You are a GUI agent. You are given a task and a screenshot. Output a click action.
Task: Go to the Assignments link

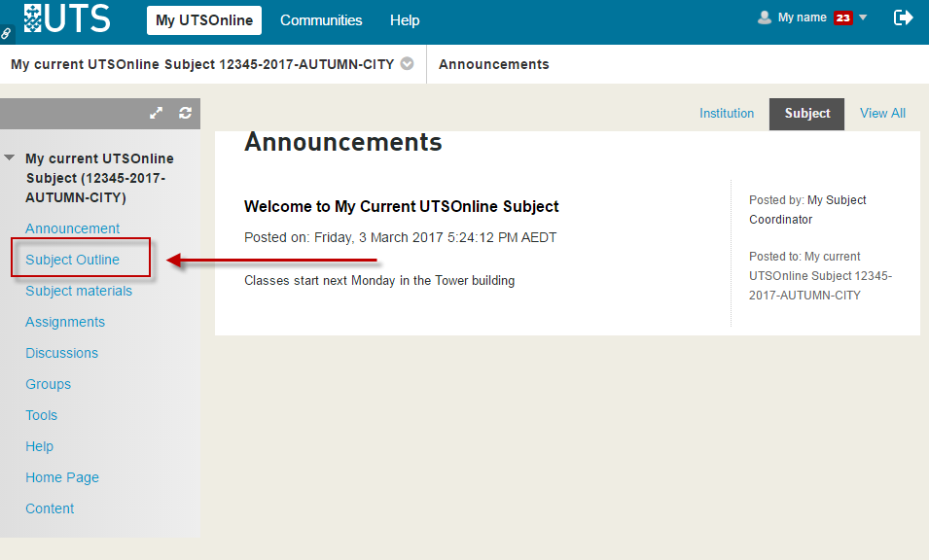pos(65,322)
